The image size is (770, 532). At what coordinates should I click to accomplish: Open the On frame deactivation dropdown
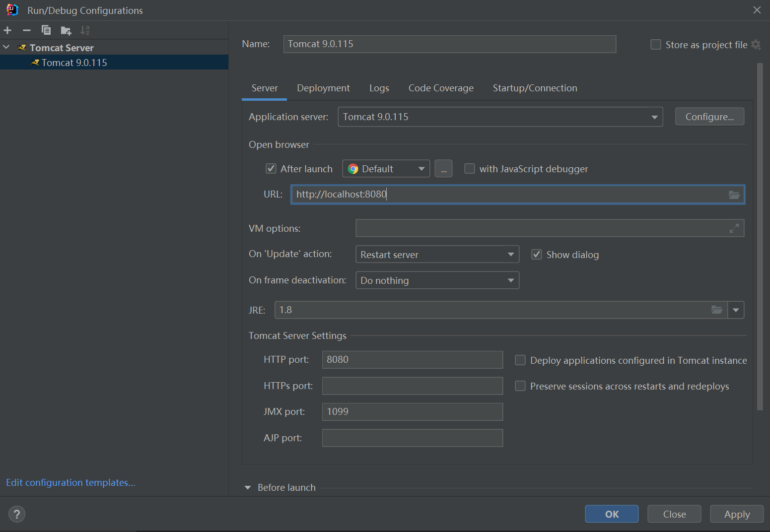437,280
